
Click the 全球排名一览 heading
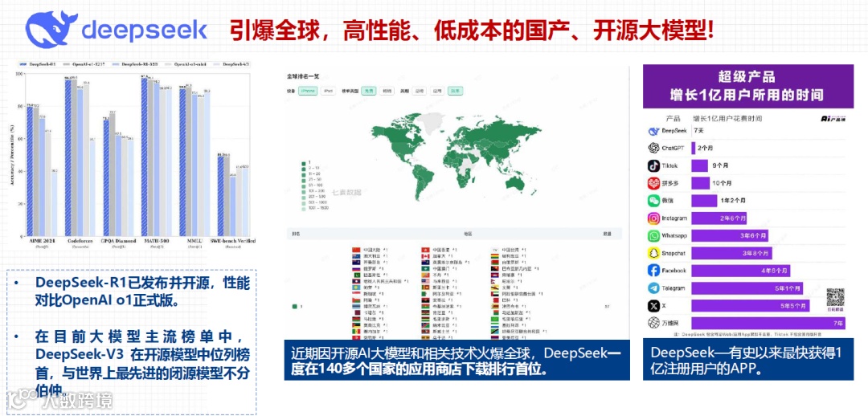[x=302, y=75]
